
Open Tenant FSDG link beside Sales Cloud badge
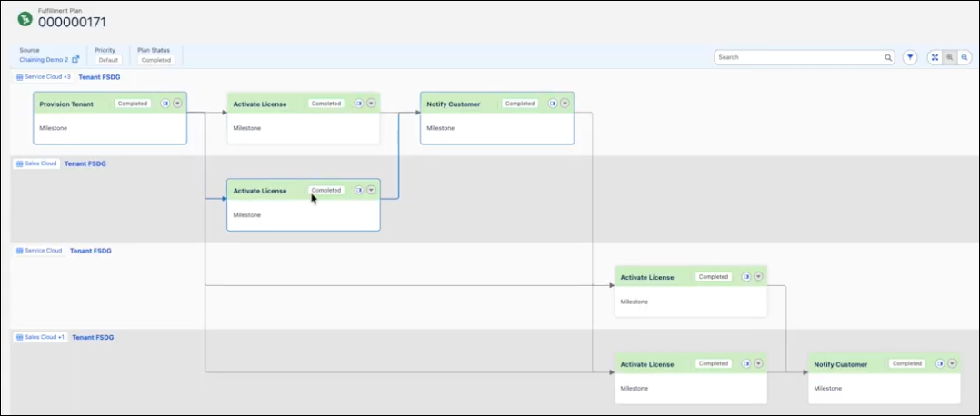pos(85,163)
